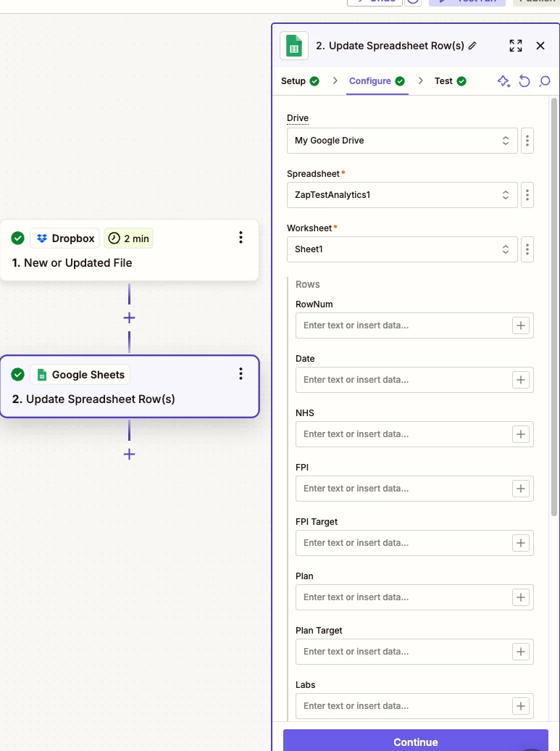Select the Update Spreadsheet Row(s) step card

129,386
